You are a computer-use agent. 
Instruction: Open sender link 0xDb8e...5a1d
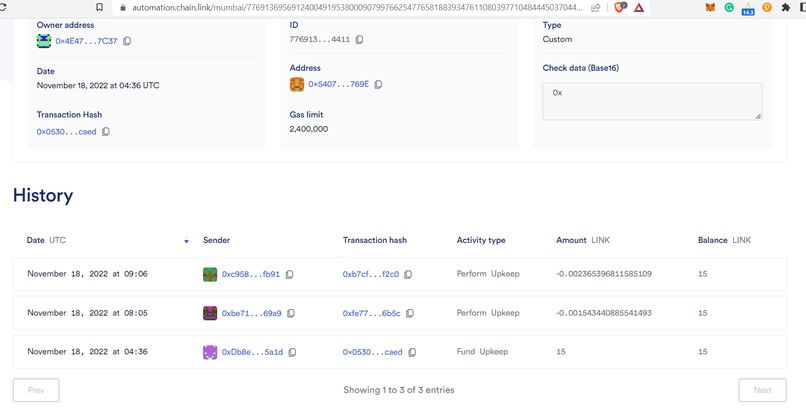tap(252, 352)
